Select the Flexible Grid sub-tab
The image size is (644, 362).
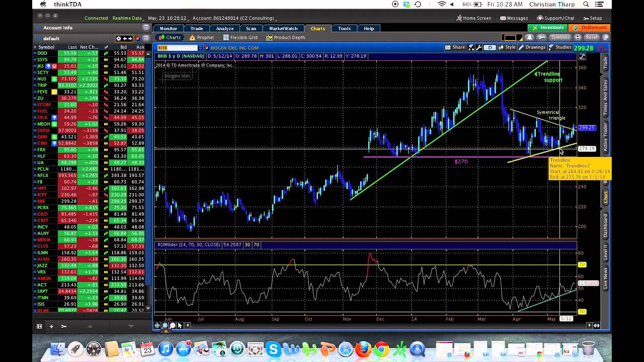coord(240,37)
